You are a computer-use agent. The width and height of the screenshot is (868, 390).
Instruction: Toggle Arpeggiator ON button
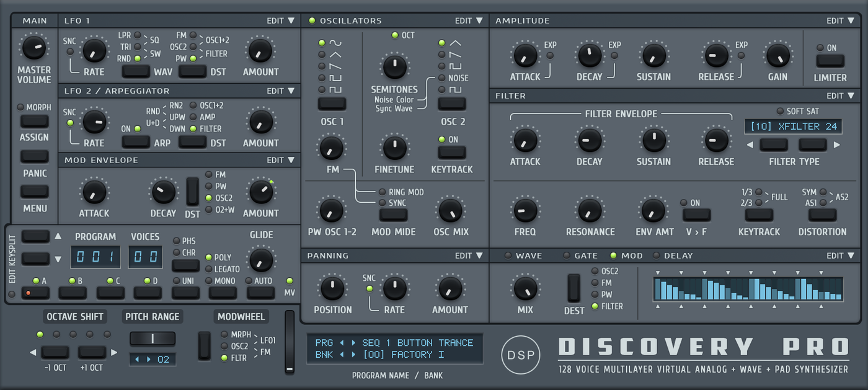tap(136, 142)
